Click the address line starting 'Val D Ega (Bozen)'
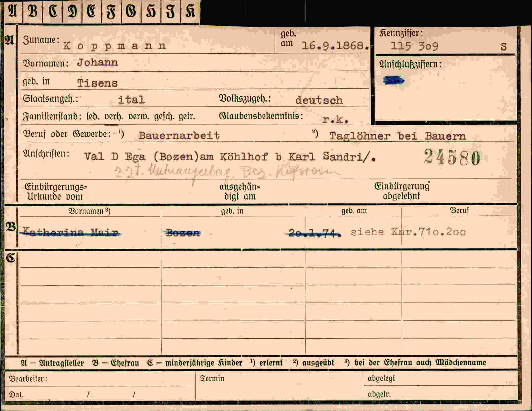 click(x=230, y=157)
